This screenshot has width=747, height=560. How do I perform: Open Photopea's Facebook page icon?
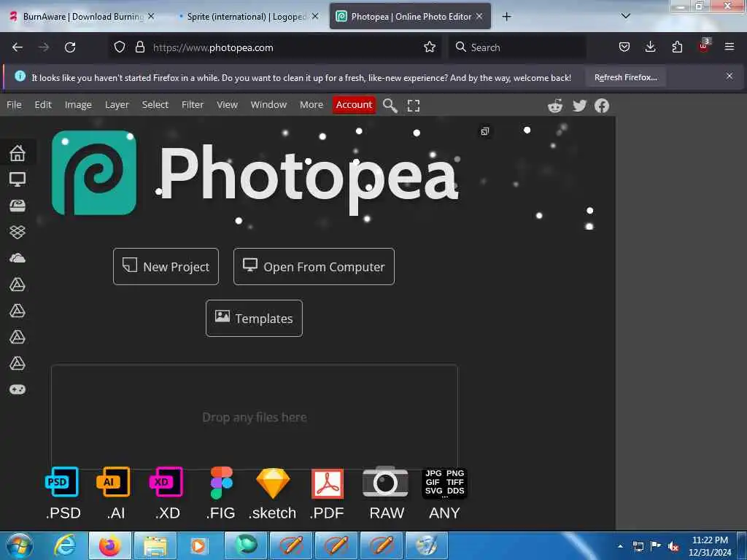(x=602, y=106)
